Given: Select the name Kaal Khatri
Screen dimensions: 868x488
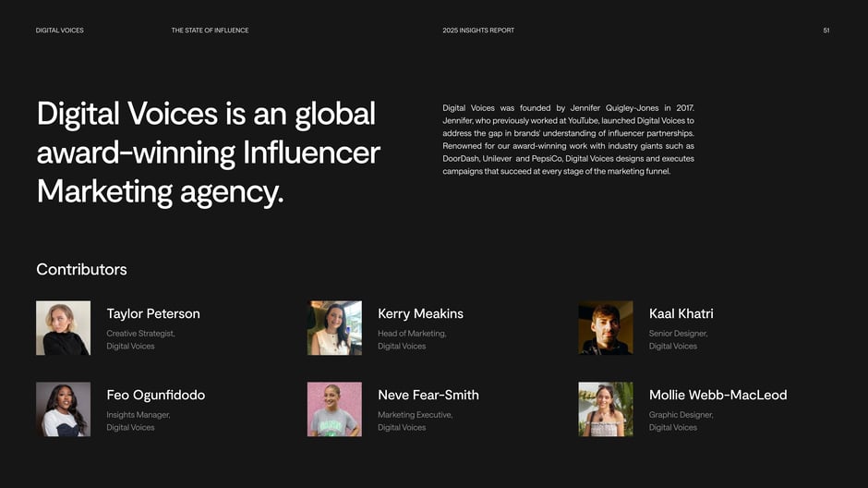Looking at the screenshot, I should 681,313.
